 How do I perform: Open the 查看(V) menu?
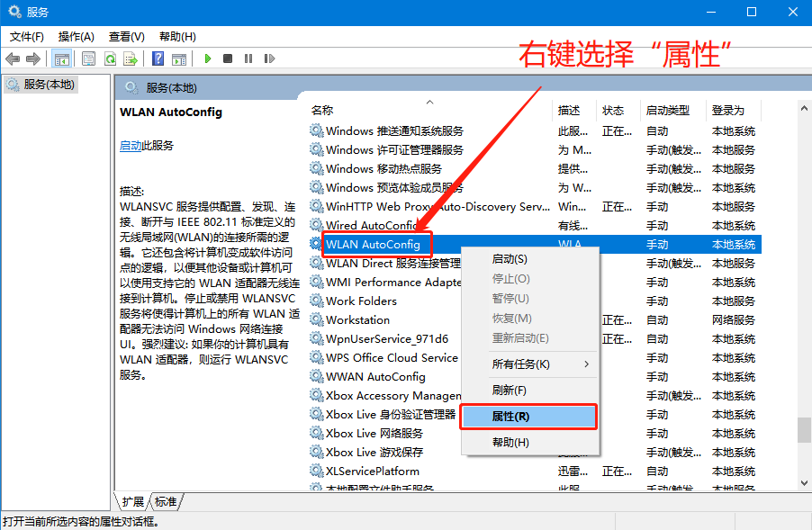[126, 37]
